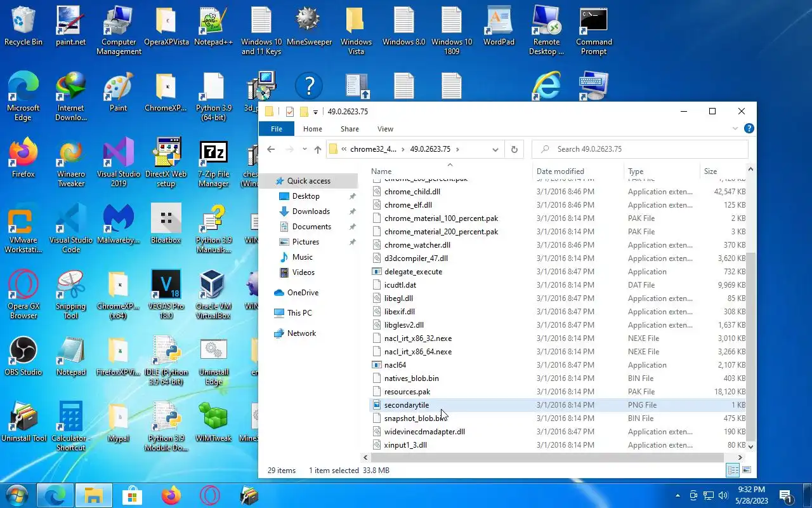This screenshot has width=812, height=508.
Task: Select file delegate_execute
Action: tap(413, 272)
